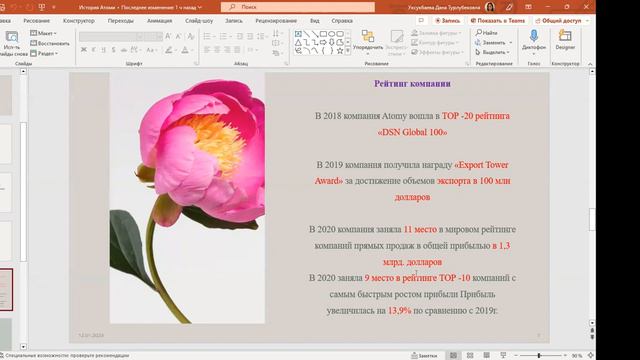Clear all formatting icon

190,36
